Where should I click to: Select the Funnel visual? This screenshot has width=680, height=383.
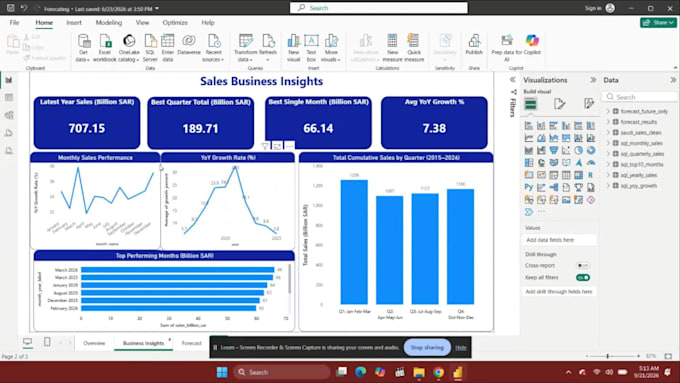(x=554, y=151)
